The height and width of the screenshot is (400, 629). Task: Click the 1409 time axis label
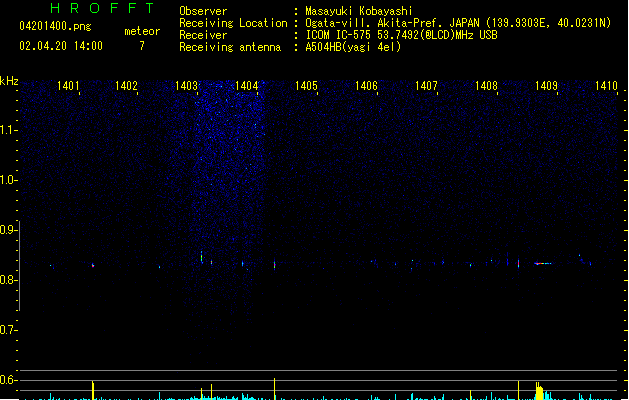coord(546,86)
